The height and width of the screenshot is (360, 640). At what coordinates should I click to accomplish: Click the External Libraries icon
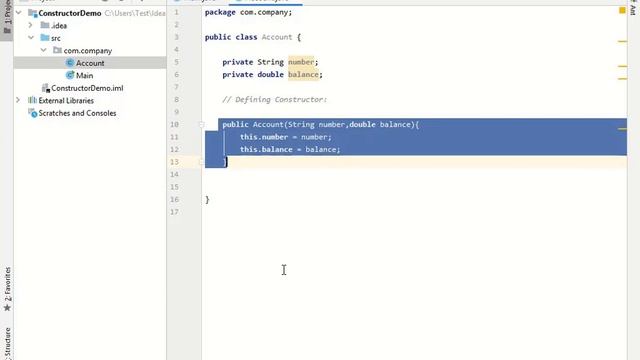(32, 100)
